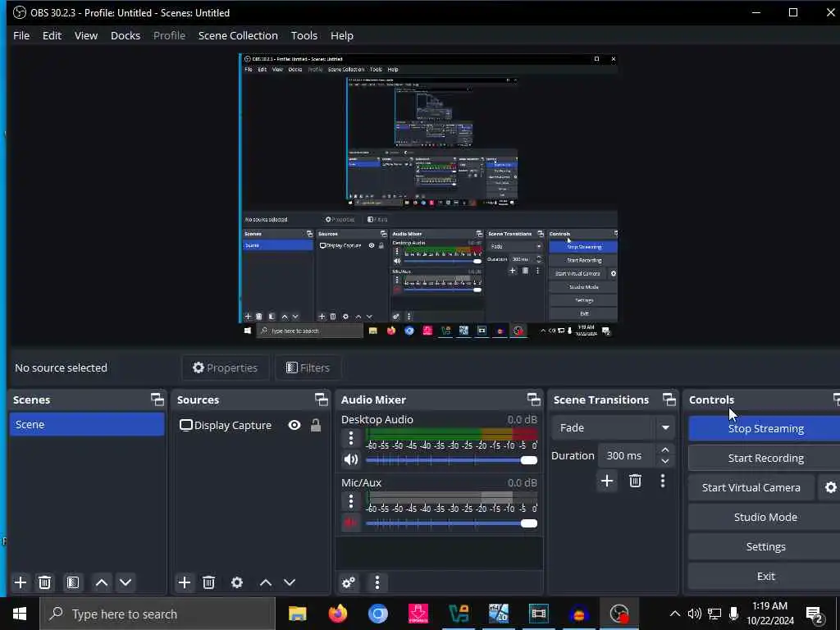Open the Windows Start menu
This screenshot has height=630, width=840.
point(20,614)
